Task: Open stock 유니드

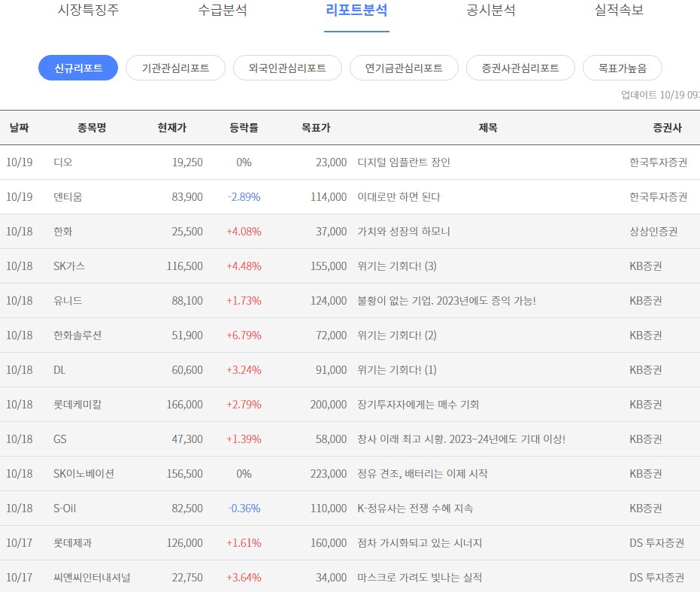Action: click(x=68, y=301)
